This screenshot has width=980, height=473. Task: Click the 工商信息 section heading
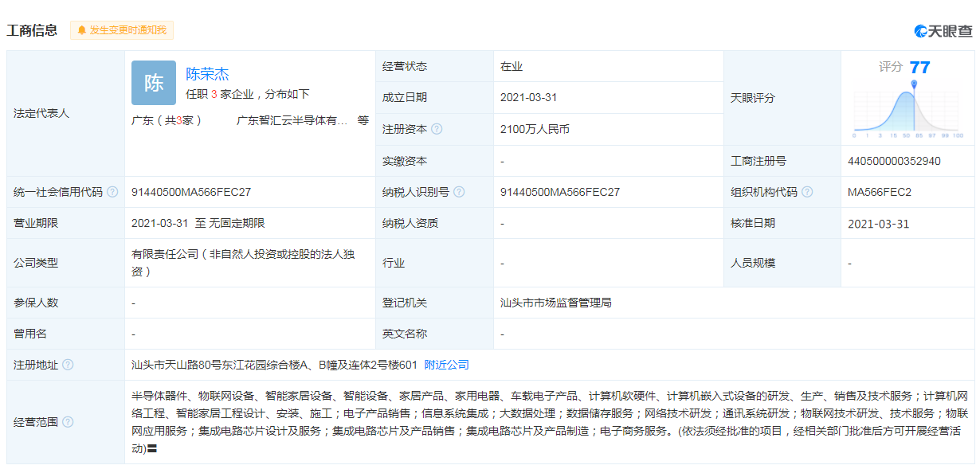(x=32, y=30)
